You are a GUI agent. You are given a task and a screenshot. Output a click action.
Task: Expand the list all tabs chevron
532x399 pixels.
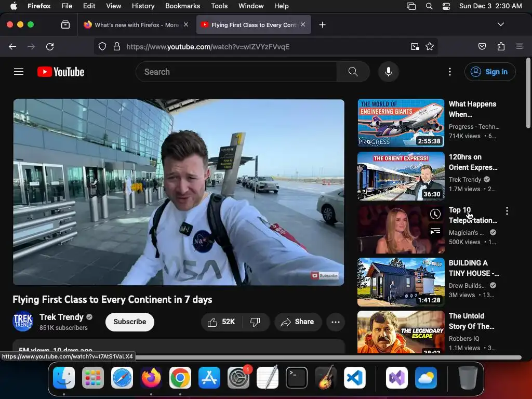point(501,24)
